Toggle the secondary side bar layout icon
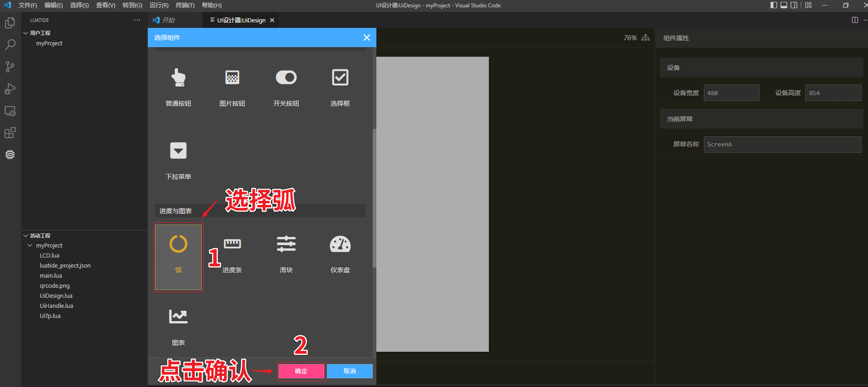868x387 pixels. point(794,5)
